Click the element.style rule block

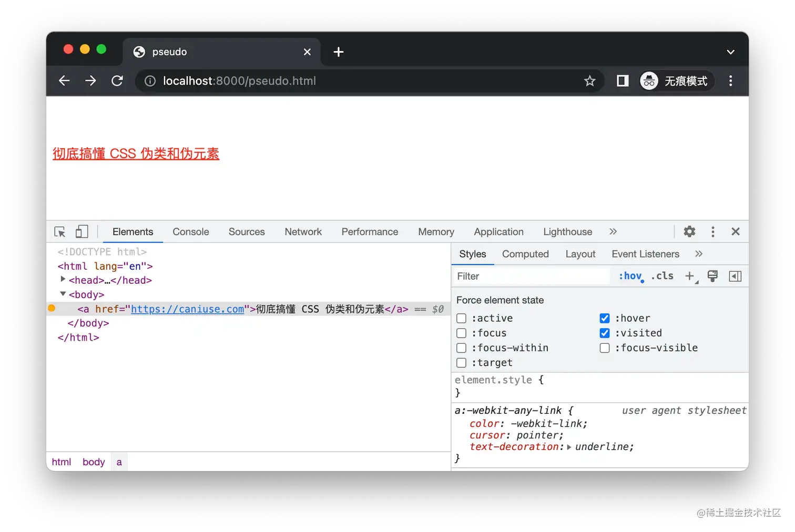coord(600,386)
